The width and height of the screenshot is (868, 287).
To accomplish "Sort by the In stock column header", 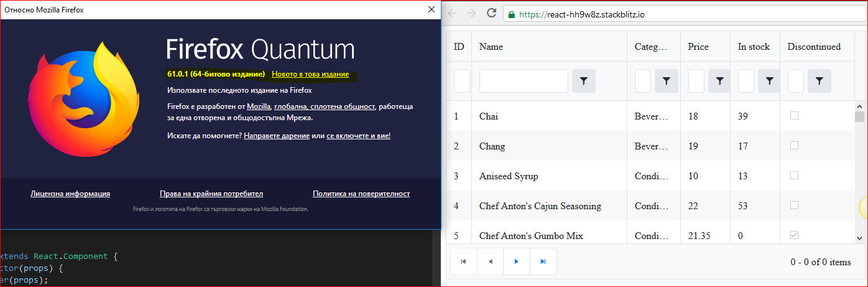I will coord(755,47).
